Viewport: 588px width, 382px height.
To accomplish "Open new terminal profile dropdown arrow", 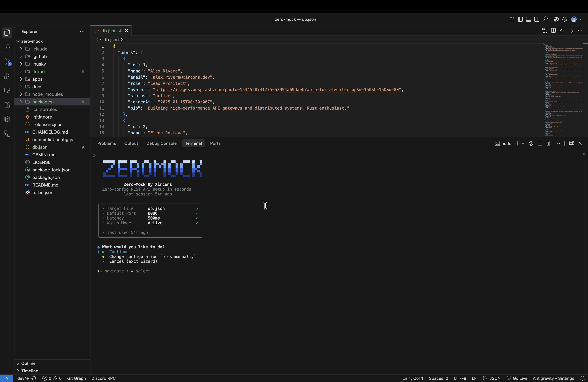I will pyautogui.click(x=523, y=143).
